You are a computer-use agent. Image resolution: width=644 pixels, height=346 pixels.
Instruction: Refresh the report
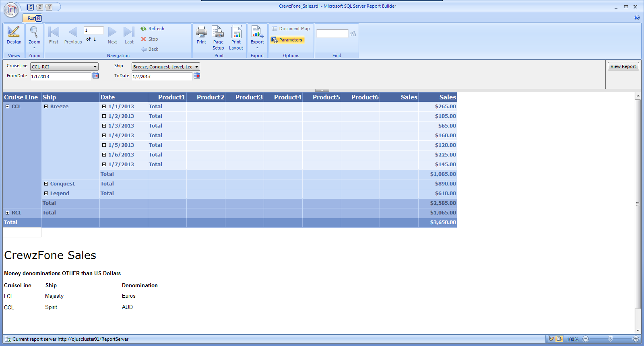pyautogui.click(x=153, y=29)
